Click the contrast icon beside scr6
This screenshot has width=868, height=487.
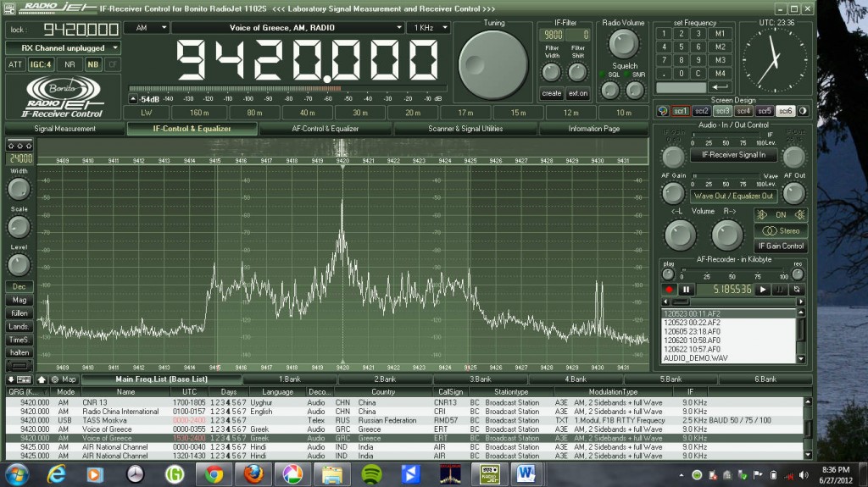click(803, 111)
